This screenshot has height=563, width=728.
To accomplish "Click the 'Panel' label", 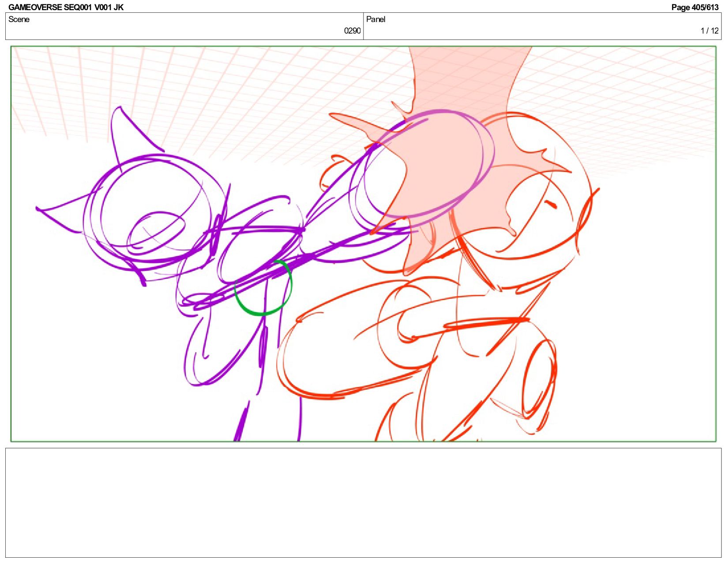I will coord(375,19).
